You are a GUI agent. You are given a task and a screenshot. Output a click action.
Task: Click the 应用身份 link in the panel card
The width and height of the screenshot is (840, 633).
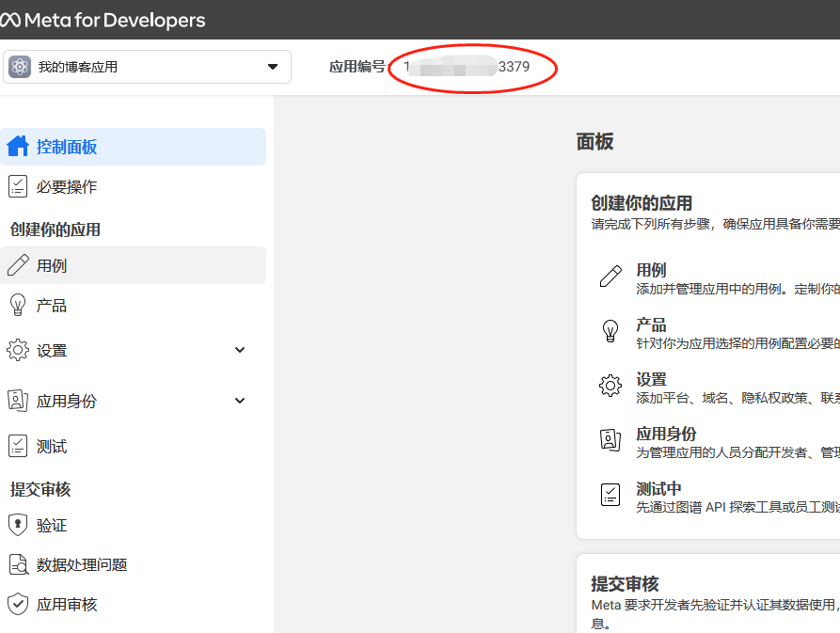666,434
